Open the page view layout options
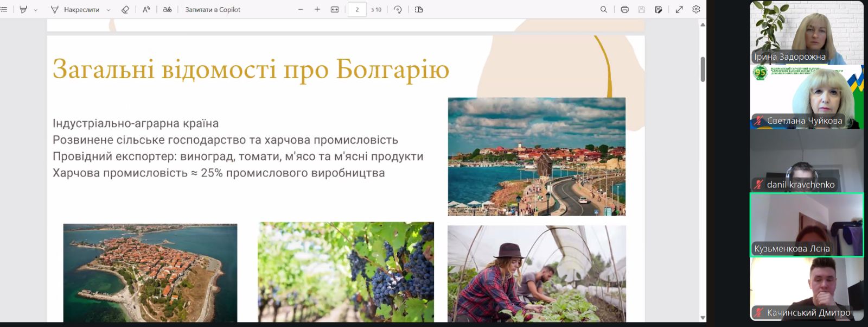 pos(419,9)
